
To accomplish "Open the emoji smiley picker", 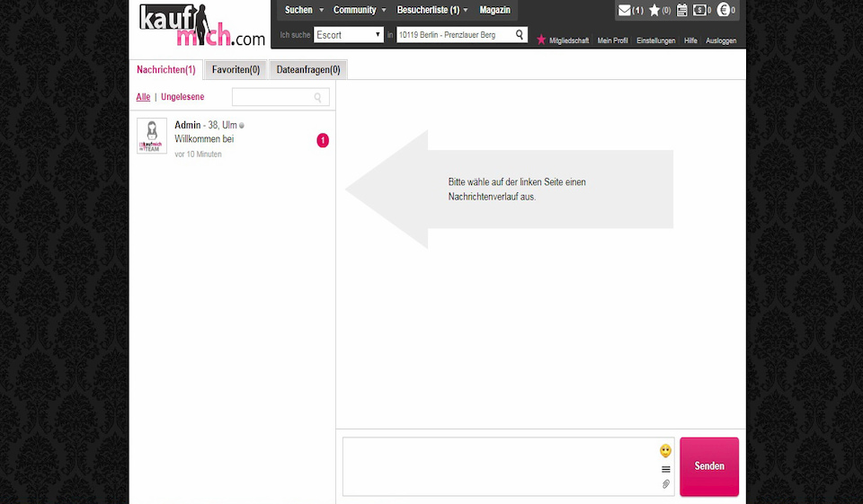I will pos(665,451).
